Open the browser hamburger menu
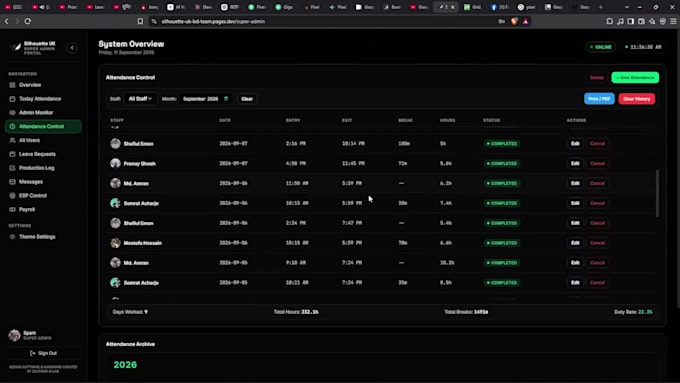Image resolution: width=680 pixels, height=383 pixels. click(673, 21)
